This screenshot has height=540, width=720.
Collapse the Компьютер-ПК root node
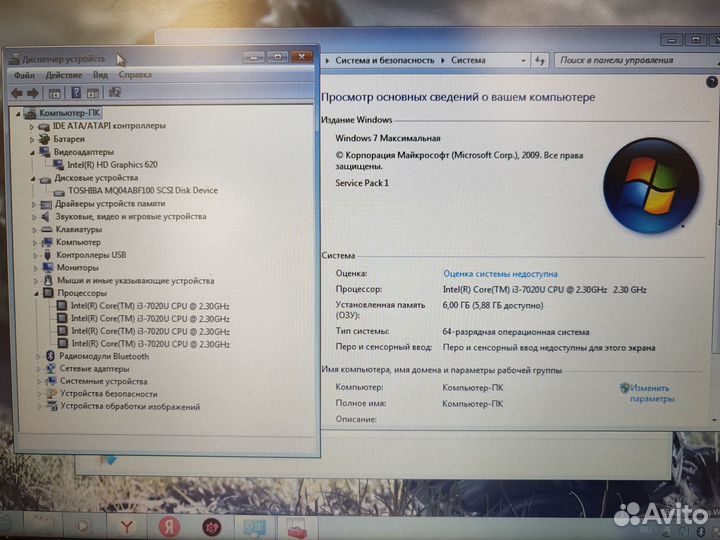18,113
